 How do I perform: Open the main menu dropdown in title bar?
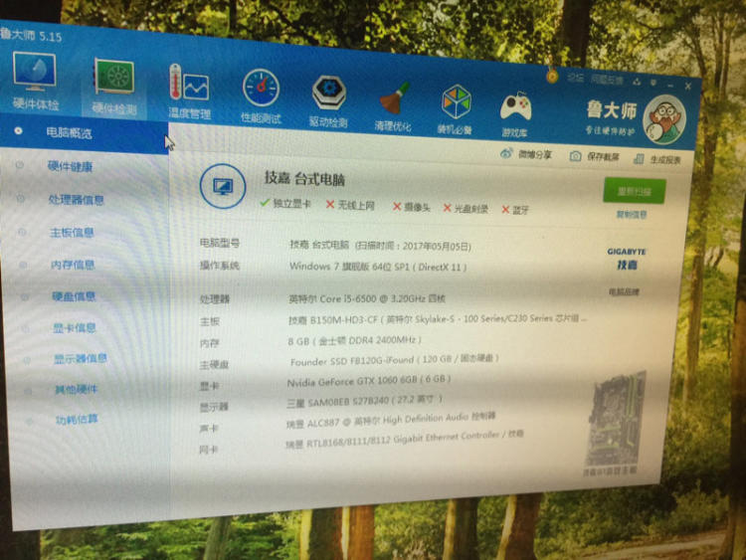(653, 83)
